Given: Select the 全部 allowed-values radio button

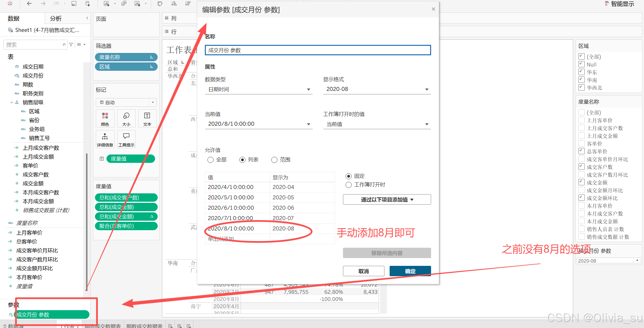Looking at the screenshot, I should tap(211, 160).
